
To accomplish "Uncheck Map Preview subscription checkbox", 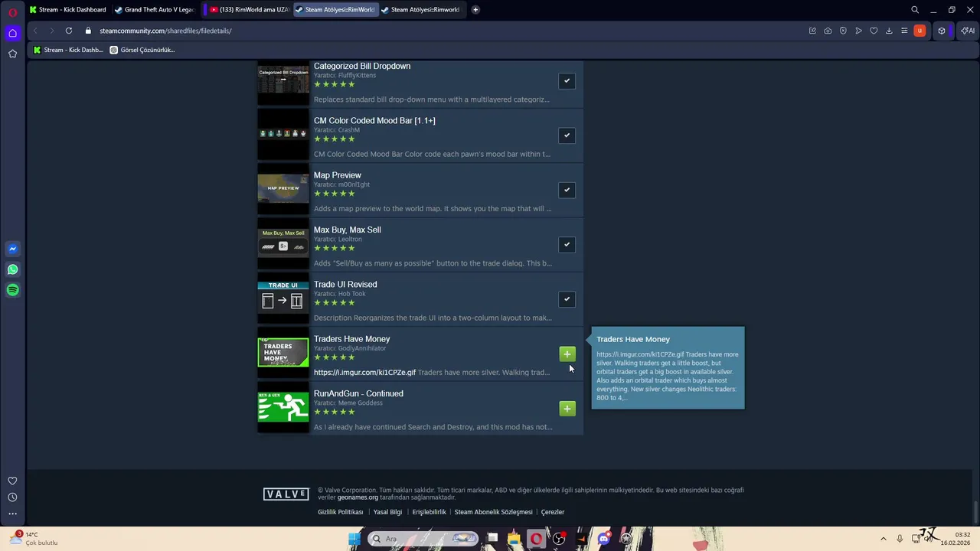I will click(567, 190).
